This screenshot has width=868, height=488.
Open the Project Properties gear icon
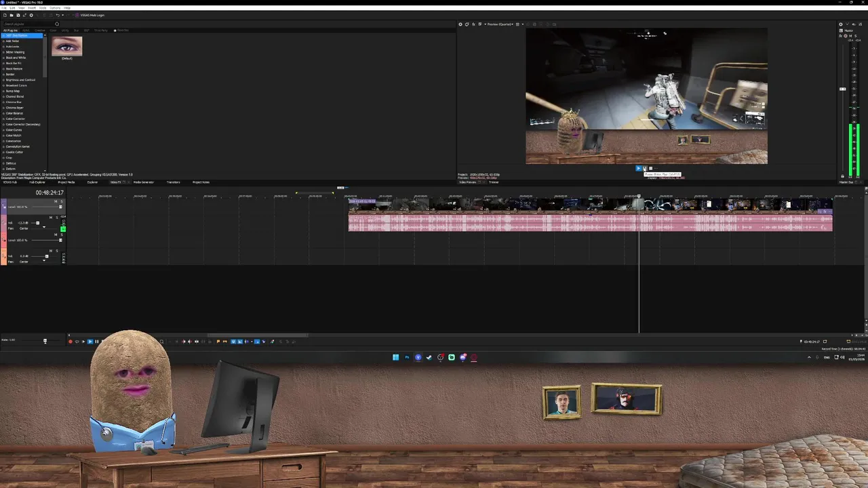coord(31,15)
